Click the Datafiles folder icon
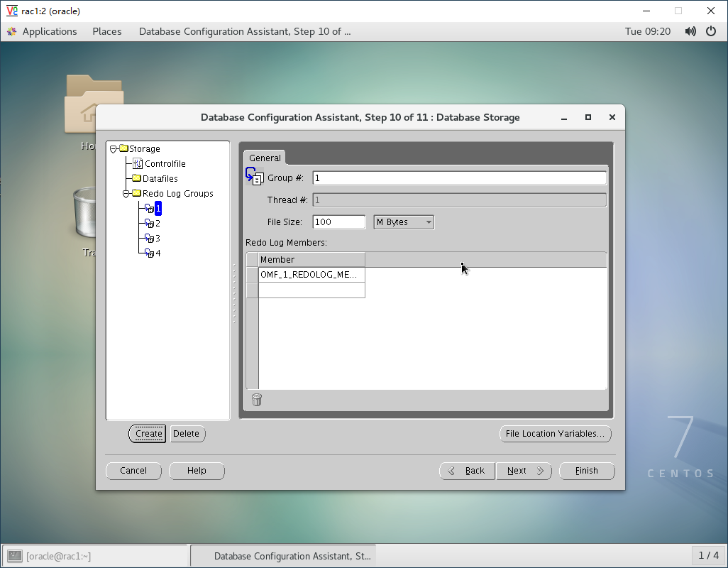 pos(136,178)
